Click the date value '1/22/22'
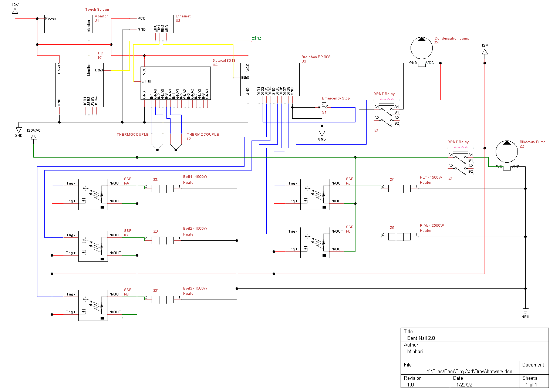 464,385
